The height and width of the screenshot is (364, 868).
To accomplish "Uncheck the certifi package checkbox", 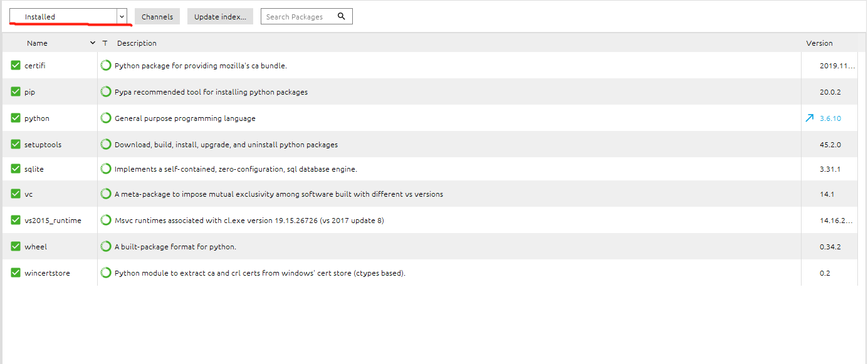I will click(x=16, y=65).
